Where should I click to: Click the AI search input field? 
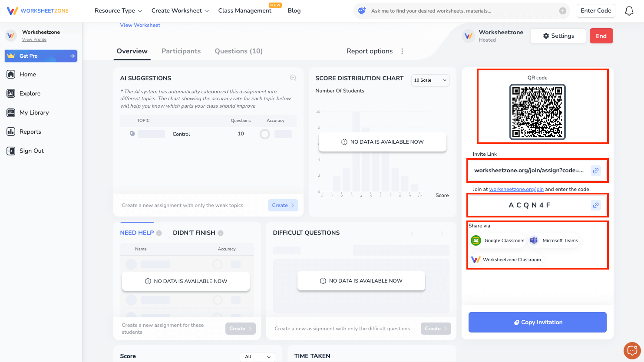coord(462,11)
